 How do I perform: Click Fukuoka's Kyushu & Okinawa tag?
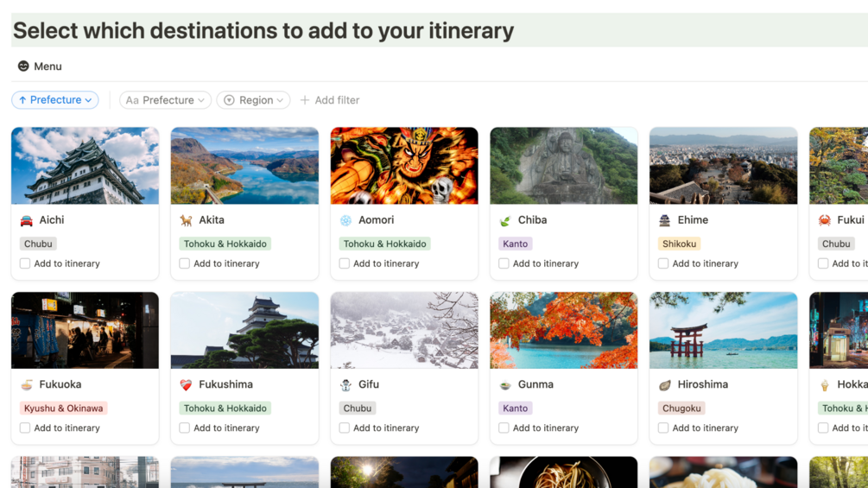tap(63, 409)
